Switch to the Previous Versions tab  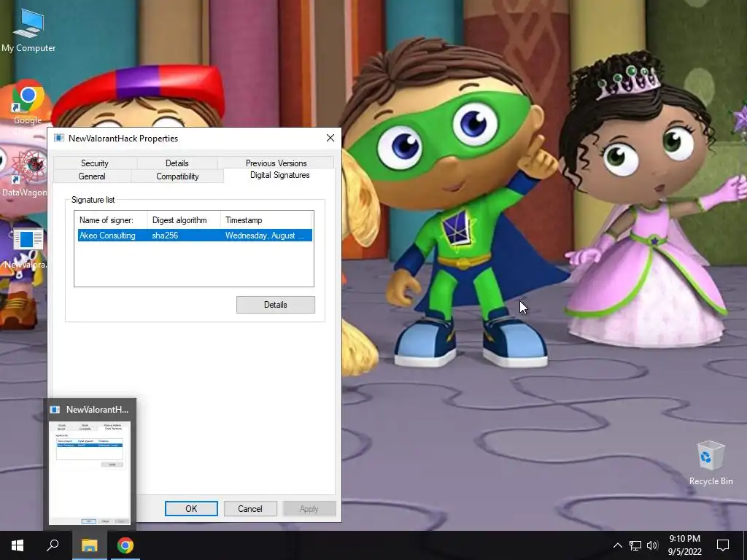[x=276, y=163]
